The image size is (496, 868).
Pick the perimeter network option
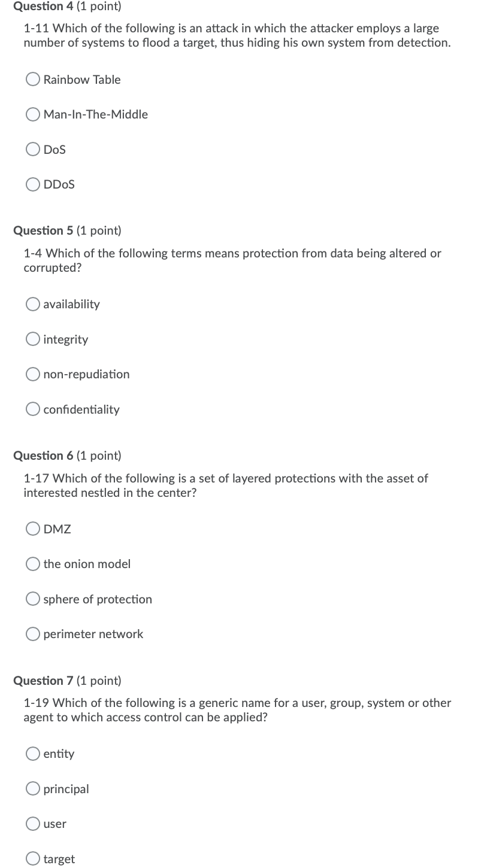point(33,633)
